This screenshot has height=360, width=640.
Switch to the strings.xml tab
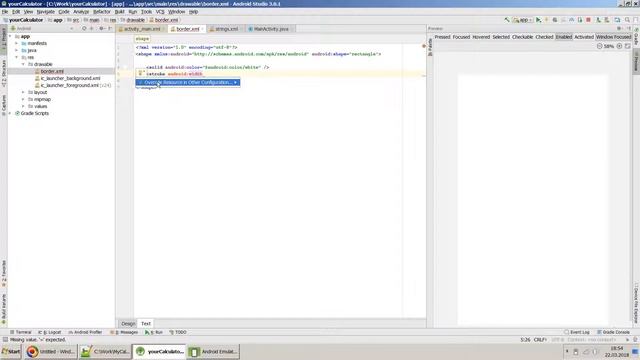pos(227,29)
